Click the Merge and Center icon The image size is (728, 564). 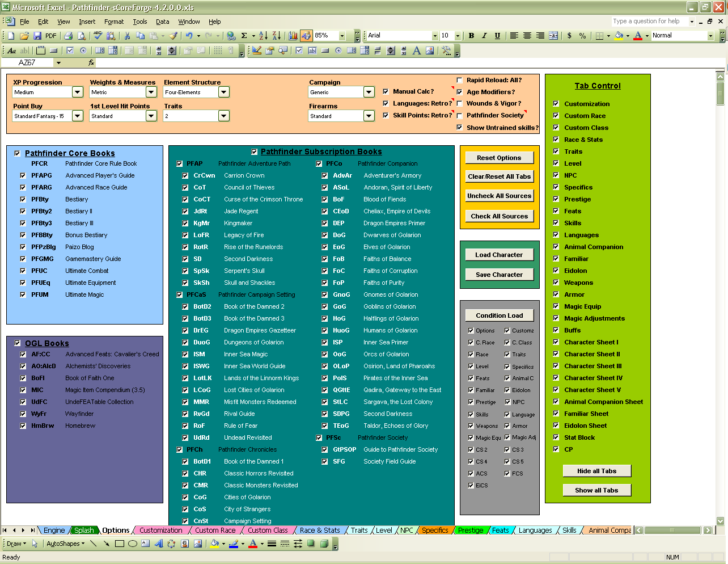(x=553, y=36)
